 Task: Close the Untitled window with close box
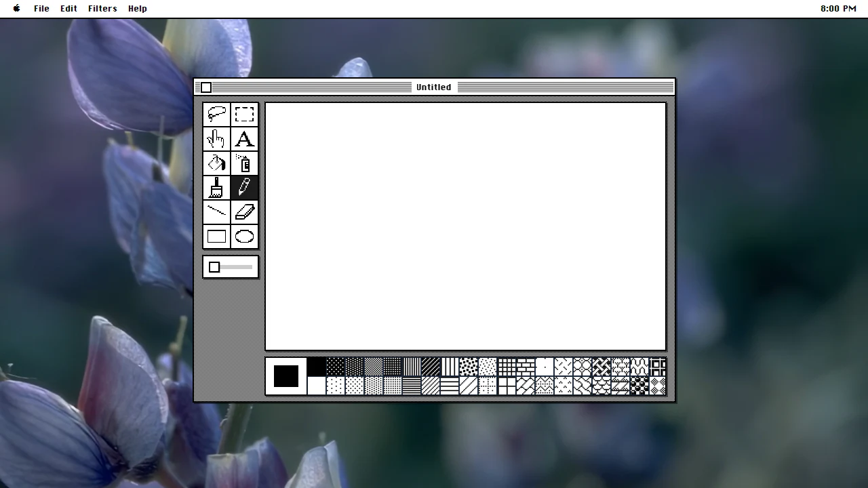[206, 87]
